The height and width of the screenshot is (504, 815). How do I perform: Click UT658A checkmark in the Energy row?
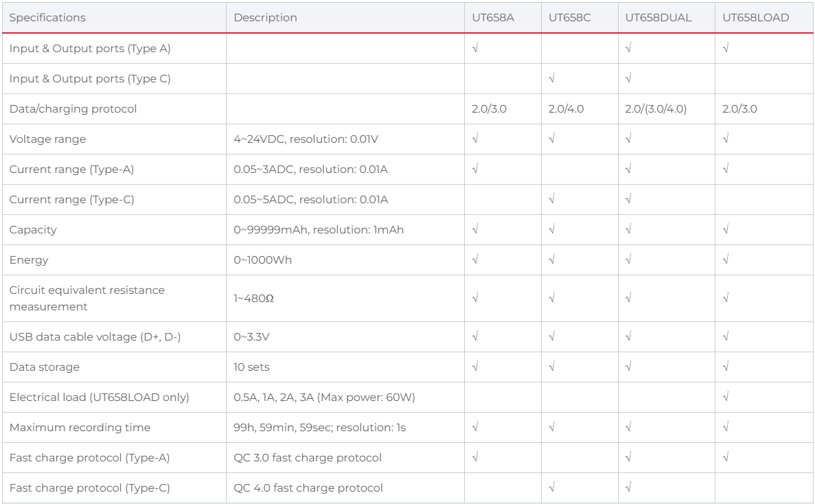point(475,260)
